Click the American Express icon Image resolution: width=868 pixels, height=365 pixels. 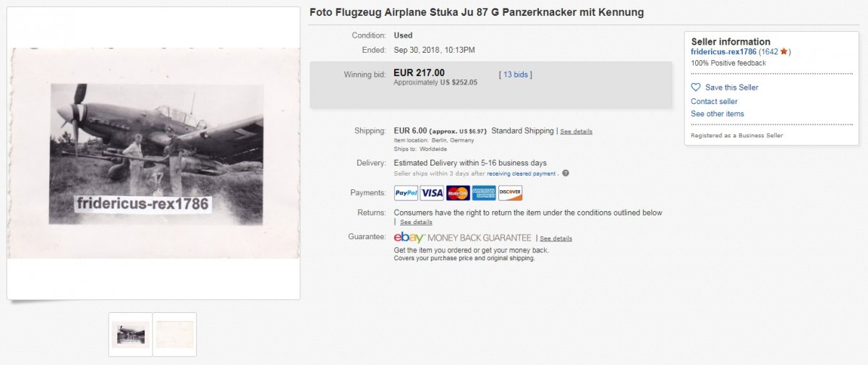pos(483,193)
